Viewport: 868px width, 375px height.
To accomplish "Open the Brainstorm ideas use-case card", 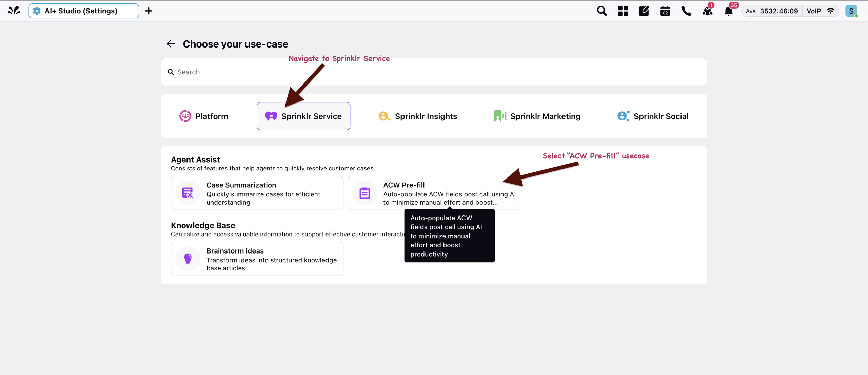I will click(x=257, y=259).
